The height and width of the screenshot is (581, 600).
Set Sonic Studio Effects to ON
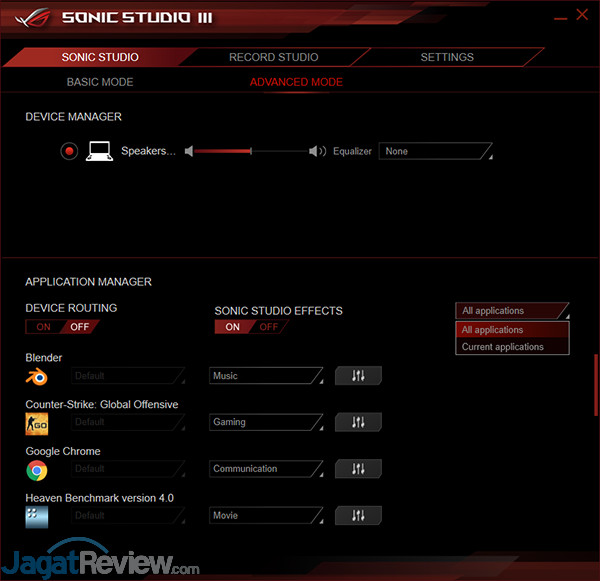click(232, 327)
